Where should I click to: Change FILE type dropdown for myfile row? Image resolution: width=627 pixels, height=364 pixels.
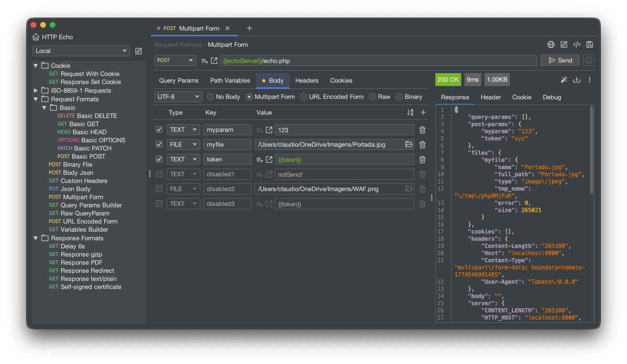click(x=183, y=145)
